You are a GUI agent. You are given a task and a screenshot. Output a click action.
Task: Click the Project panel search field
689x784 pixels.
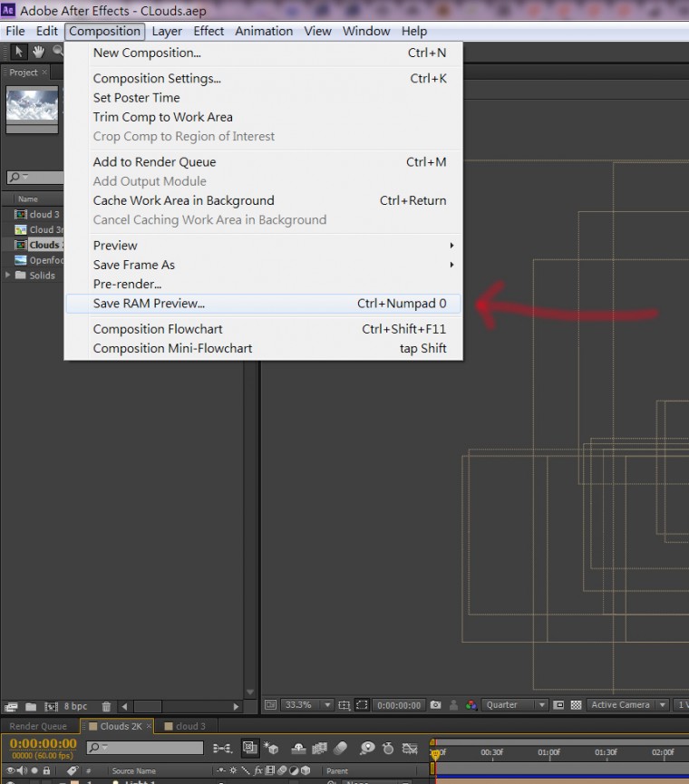(x=34, y=178)
